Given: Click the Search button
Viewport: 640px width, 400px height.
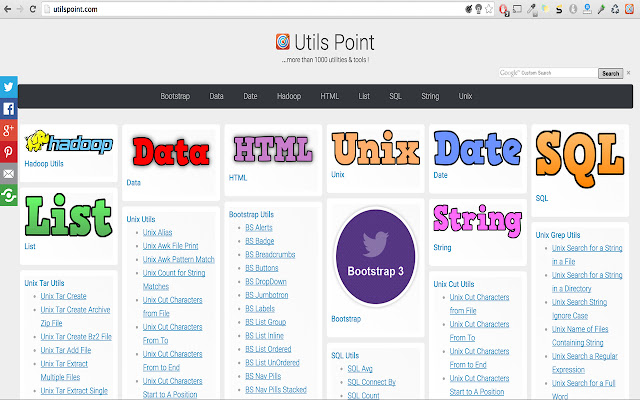Looking at the screenshot, I should click(x=611, y=73).
